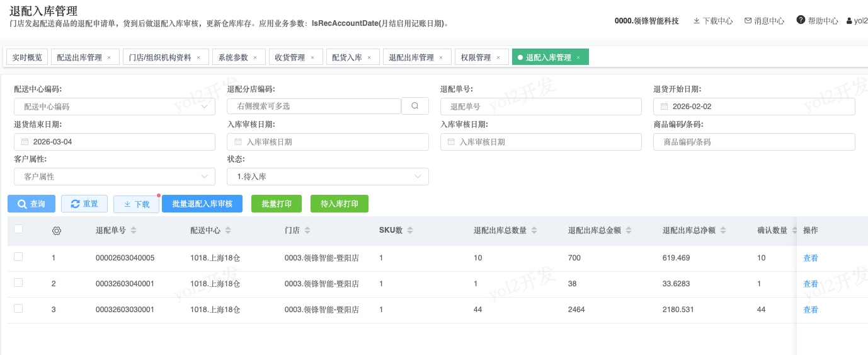Click the 批量退配入库审核 button
This screenshot has height=355, width=868.
202,204
